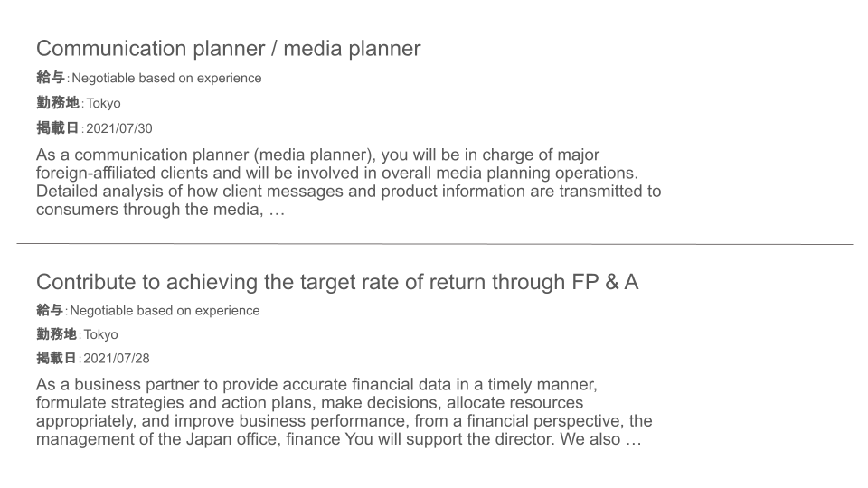Open the Communication planner / media planner job title
Viewport: 868px width, 488px height.
click(x=228, y=49)
